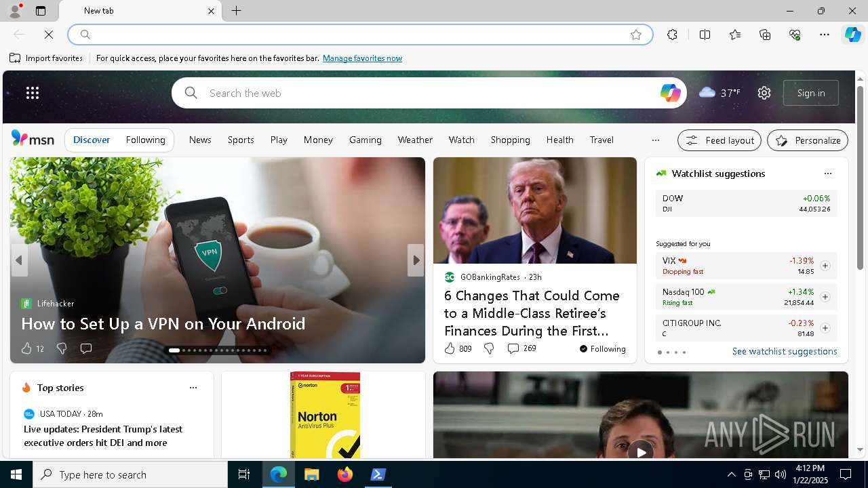Open page settings gear icon
Screen dimensions: 868x488
[x=764, y=93]
